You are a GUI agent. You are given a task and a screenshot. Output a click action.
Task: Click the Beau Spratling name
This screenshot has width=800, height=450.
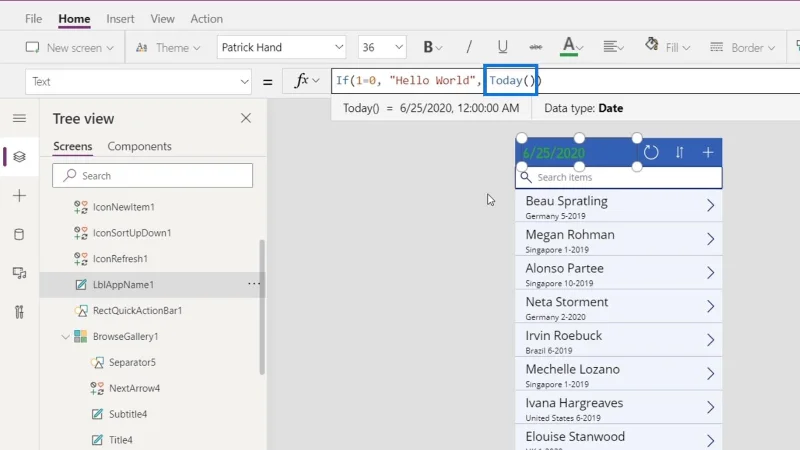(x=566, y=201)
